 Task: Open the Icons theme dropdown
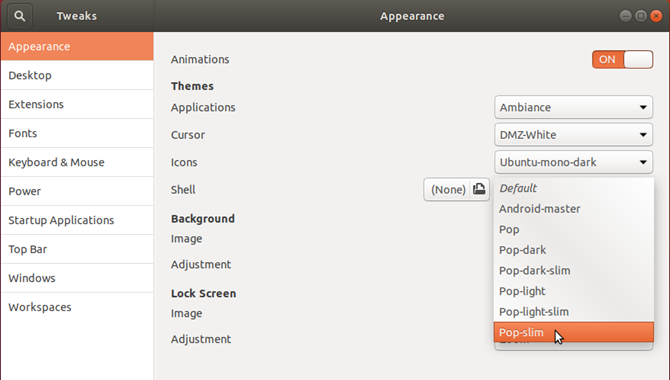[573, 162]
